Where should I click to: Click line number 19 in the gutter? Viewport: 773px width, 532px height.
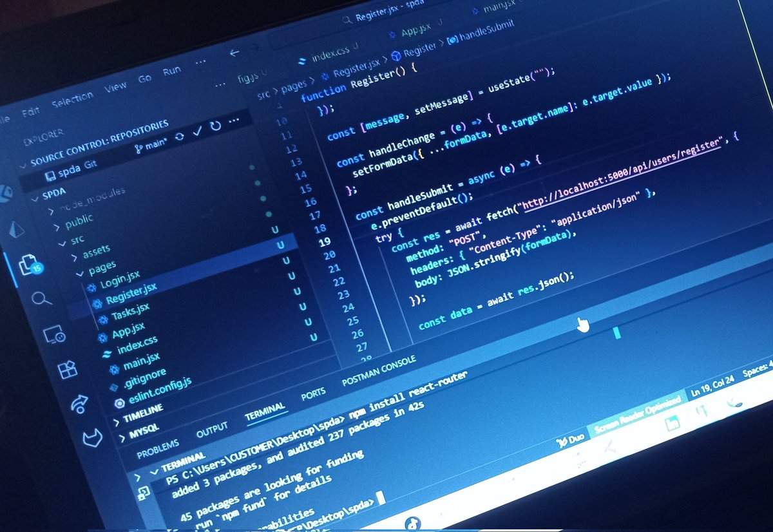pos(324,242)
